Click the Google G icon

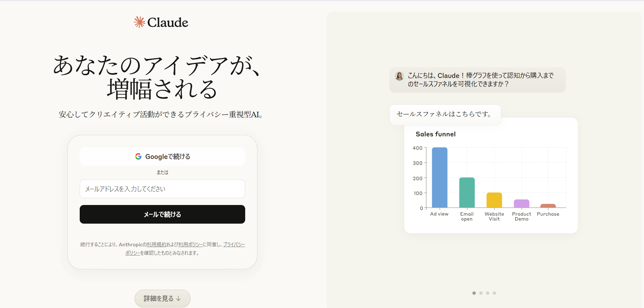[x=138, y=156]
